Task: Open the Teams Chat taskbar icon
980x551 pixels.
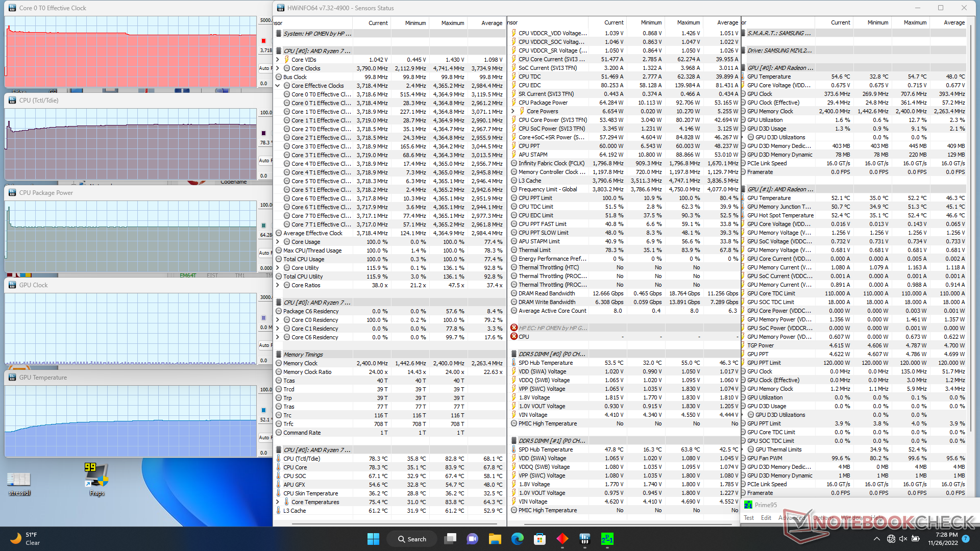Action: [x=472, y=539]
